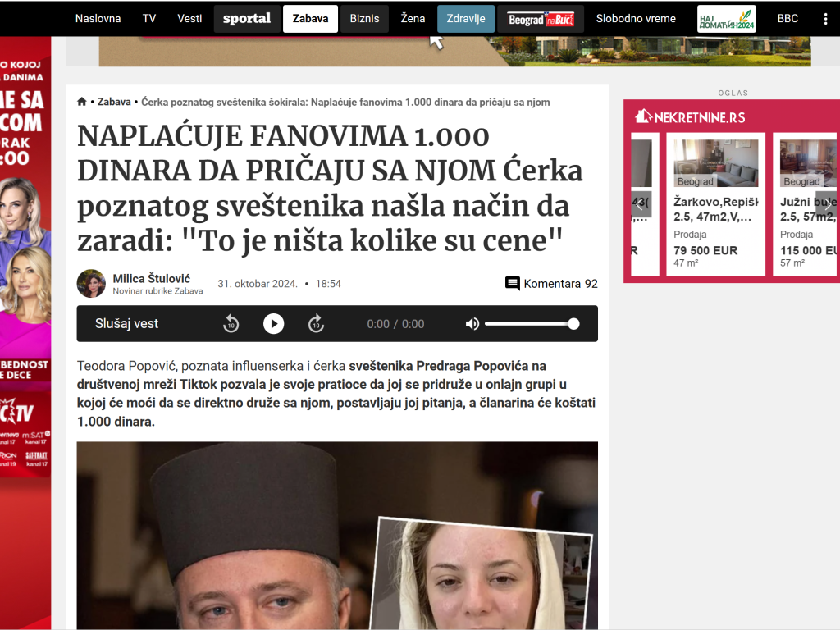
Task: Click the audio time display 0:00 / 0:00
Action: (x=395, y=323)
